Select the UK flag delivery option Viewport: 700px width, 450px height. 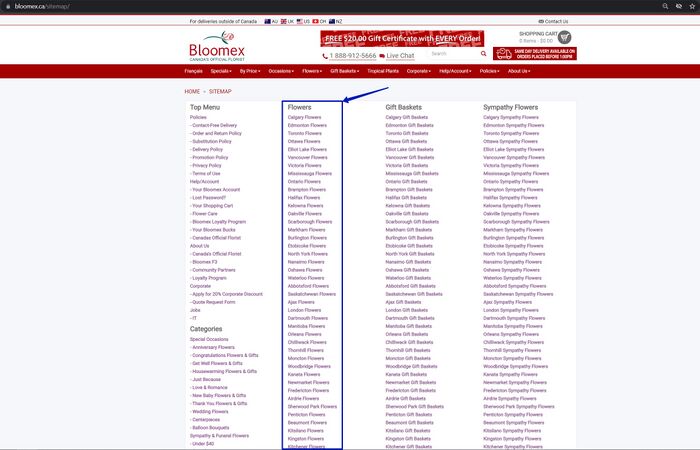[287, 21]
